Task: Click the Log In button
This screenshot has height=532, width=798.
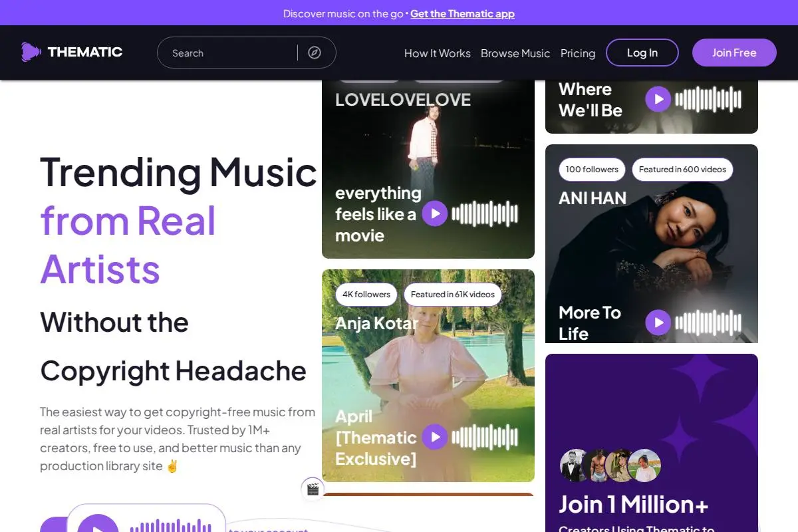Action: tap(642, 53)
